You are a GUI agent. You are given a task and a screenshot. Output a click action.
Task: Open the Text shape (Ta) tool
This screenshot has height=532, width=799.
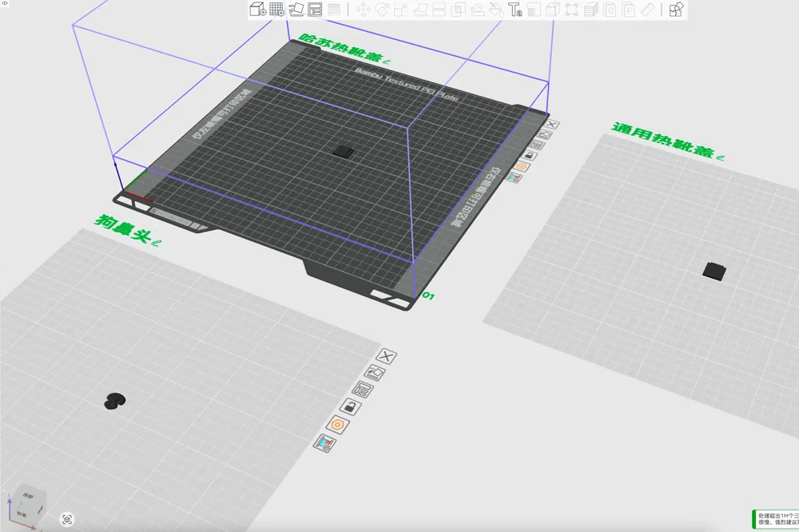(x=515, y=9)
